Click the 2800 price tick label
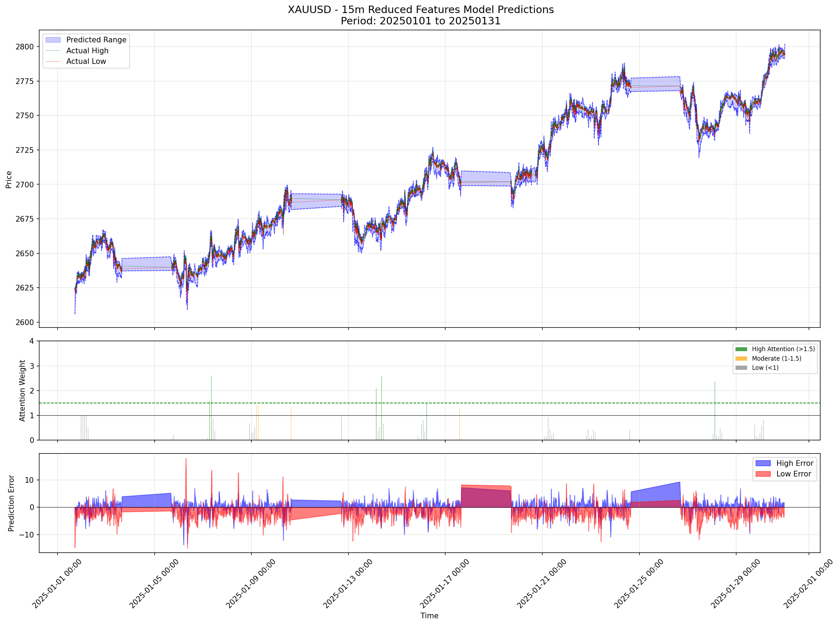This screenshot has height=625, width=840. [x=25, y=47]
